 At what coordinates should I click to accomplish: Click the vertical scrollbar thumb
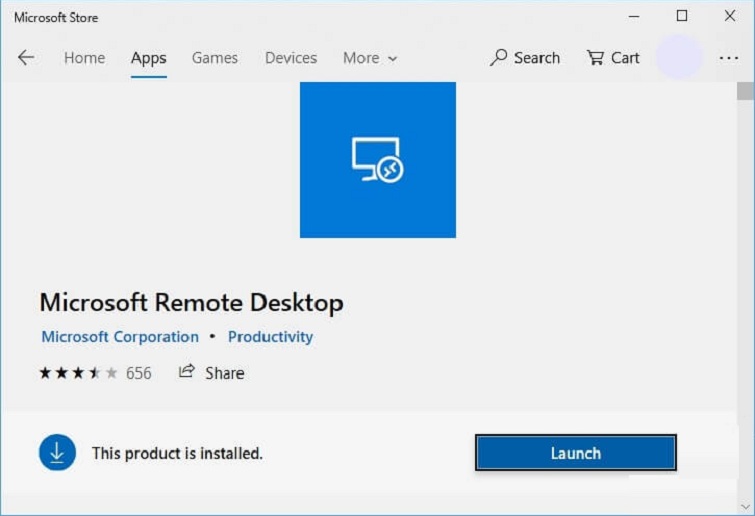pos(745,91)
